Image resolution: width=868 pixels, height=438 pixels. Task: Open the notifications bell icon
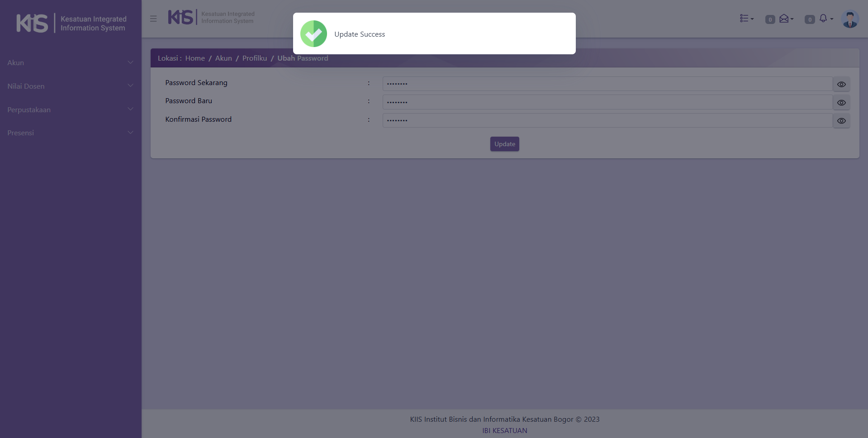click(824, 19)
